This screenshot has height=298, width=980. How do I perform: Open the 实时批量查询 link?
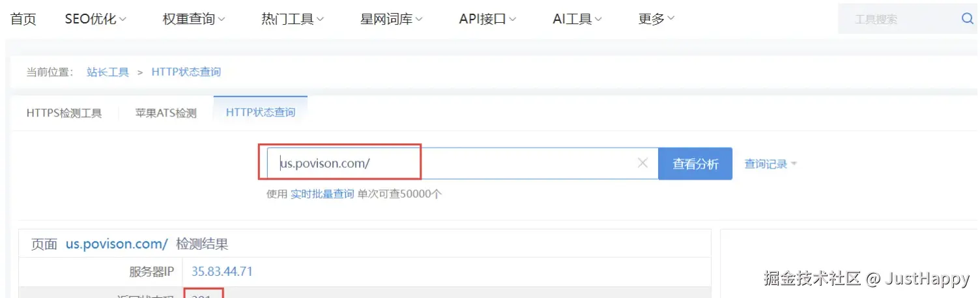[x=323, y=194]
